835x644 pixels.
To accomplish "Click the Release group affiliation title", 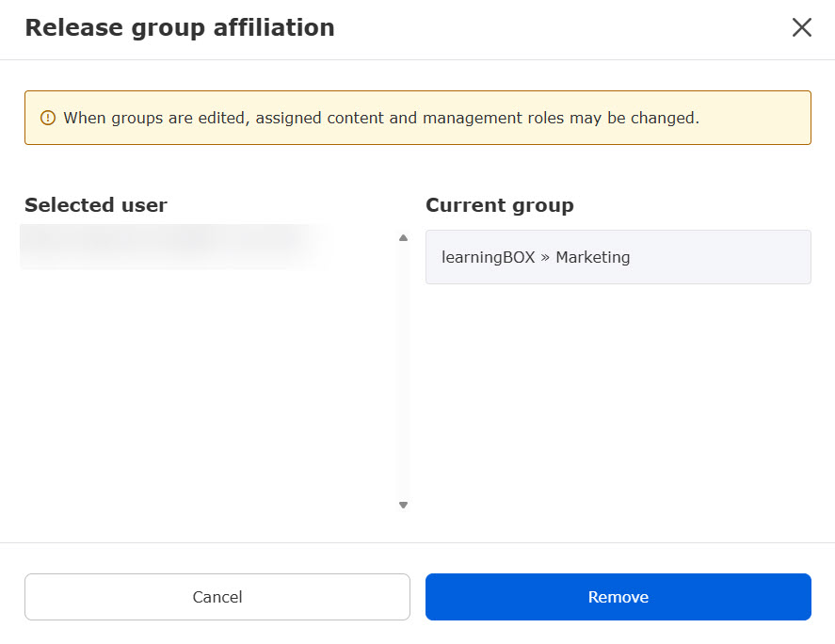I will point(180,28).
